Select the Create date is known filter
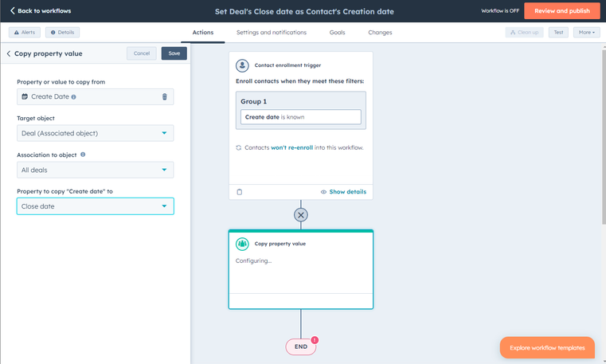606x364 pixels. [x=301, y=117]
